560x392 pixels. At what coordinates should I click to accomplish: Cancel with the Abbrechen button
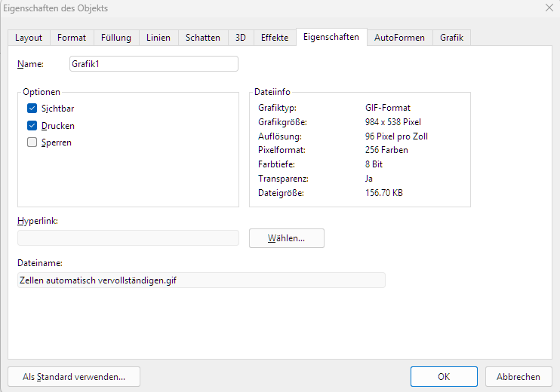[x=518, y=377]
